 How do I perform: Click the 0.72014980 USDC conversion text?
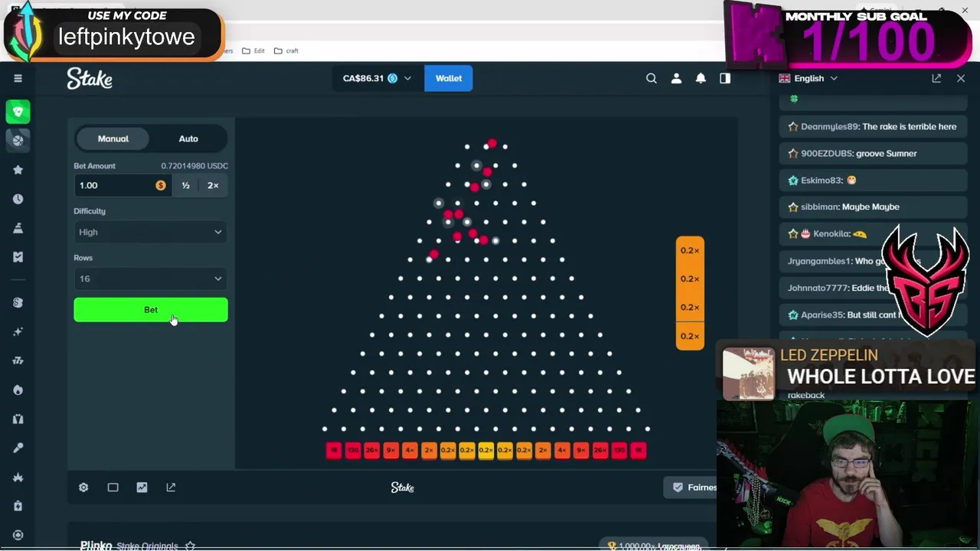[x=194, y=166]
